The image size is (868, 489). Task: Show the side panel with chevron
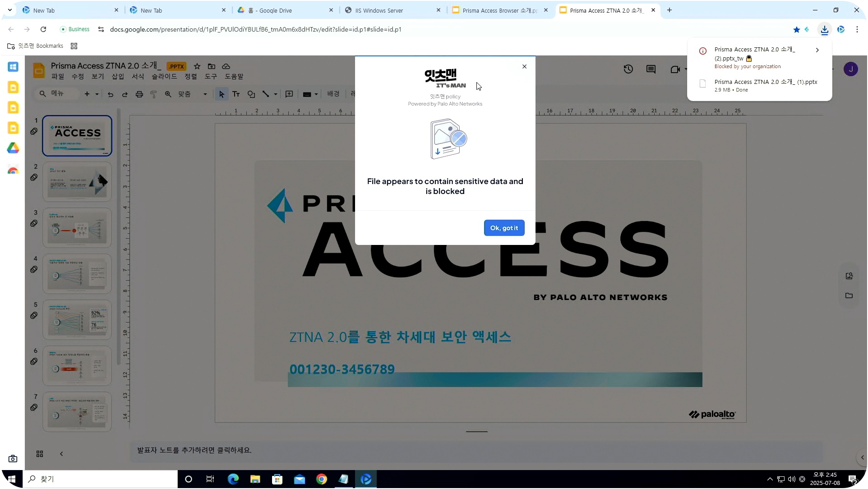[x=862, y=457]
